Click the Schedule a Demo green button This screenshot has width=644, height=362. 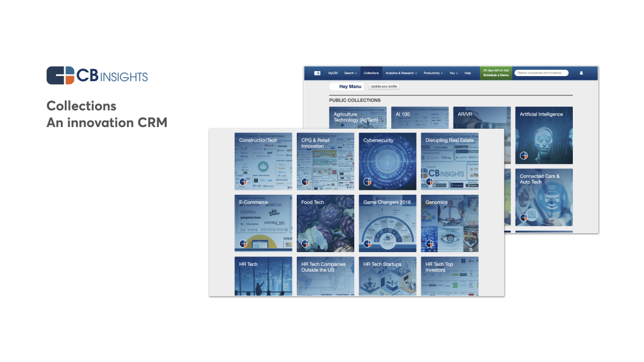tap(496, 73)
